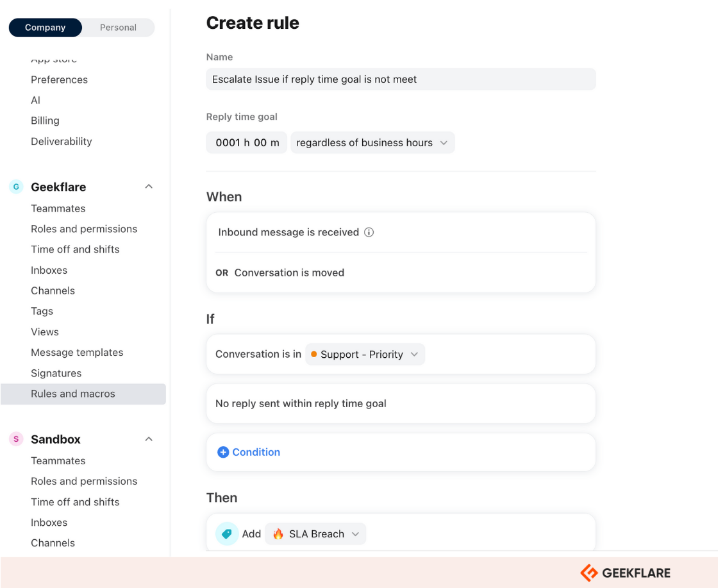Click the Geekflare workspace avatar icon
This screenshot has width=718, height=588.
click(16, 187)
